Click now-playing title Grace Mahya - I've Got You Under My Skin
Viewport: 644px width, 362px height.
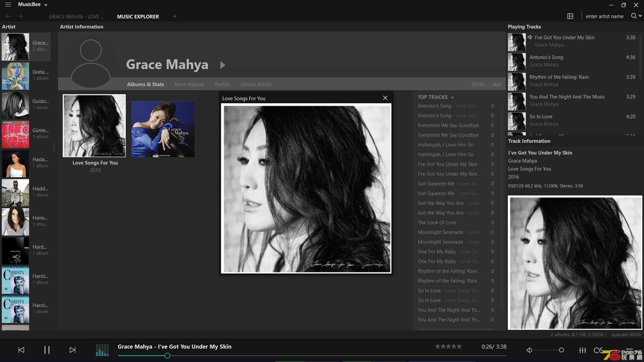(x=174, y=347)
